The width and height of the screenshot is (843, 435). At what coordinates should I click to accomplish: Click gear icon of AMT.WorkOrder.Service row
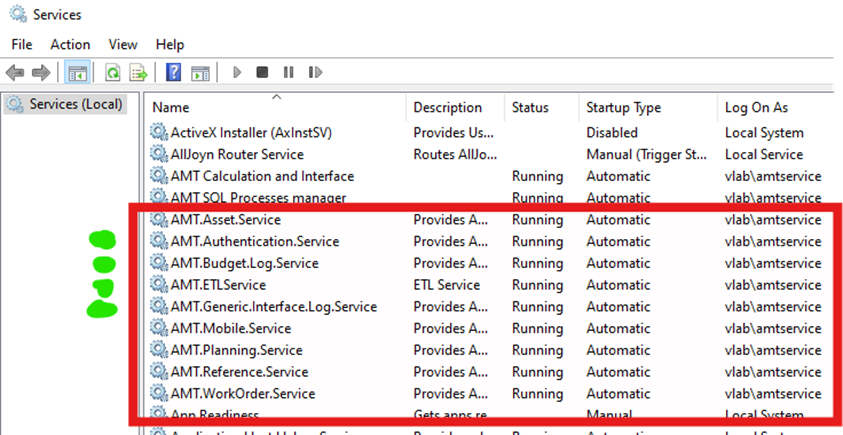(x=159, y=393)
